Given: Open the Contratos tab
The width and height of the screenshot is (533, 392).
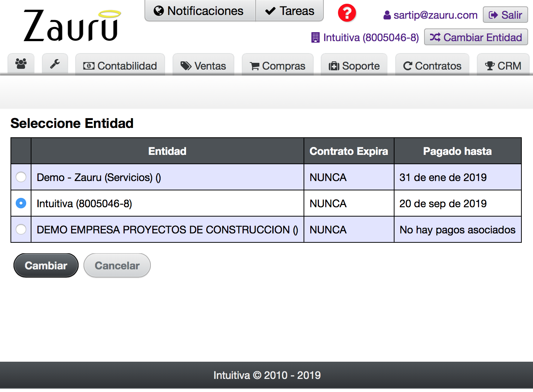Looking at the screenshot, I should pos(432,65).
